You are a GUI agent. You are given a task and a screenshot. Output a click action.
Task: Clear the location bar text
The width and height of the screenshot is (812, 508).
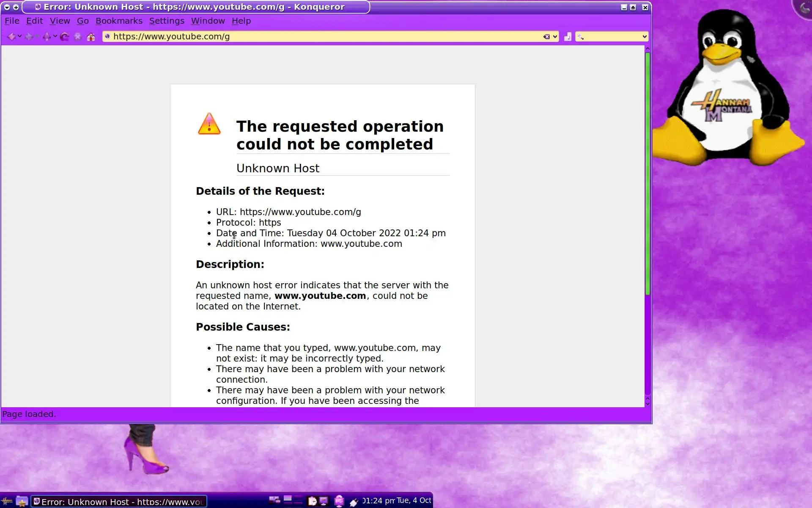(x=546, y=37)
